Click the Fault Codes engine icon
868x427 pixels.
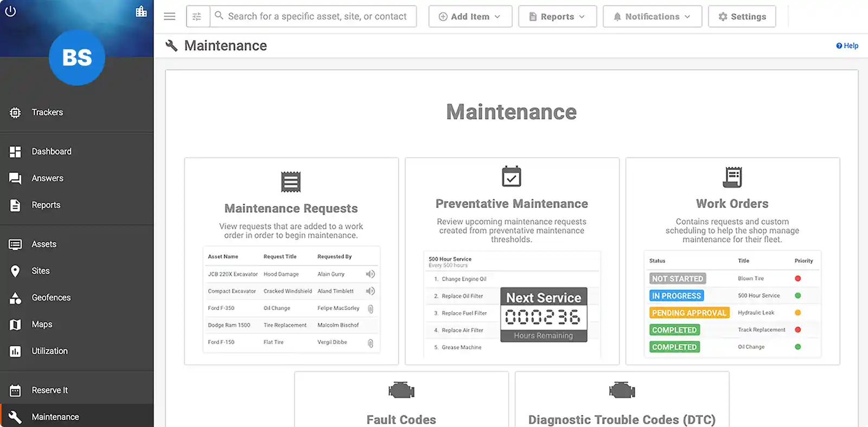click(x=401, y=390)
